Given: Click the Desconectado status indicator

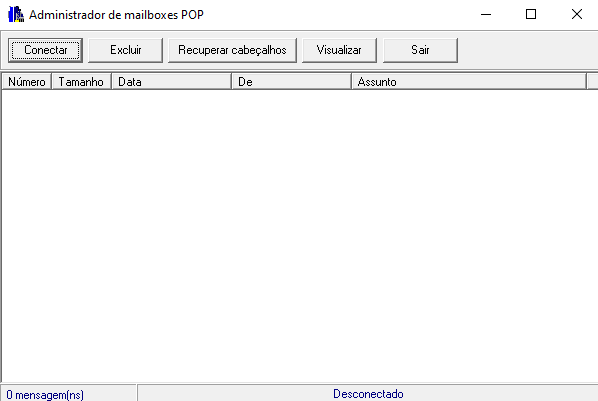Looking at the screenshot, I should (368, 393).
